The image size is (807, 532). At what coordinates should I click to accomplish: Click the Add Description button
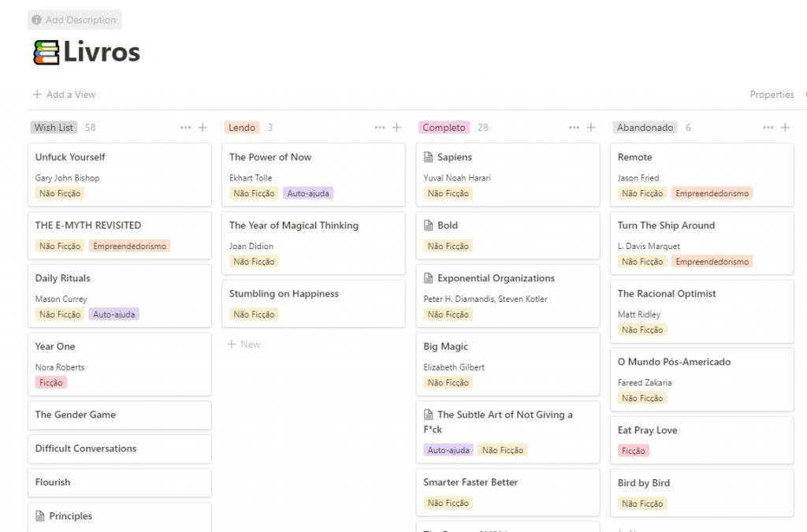[x=75, y=20]
